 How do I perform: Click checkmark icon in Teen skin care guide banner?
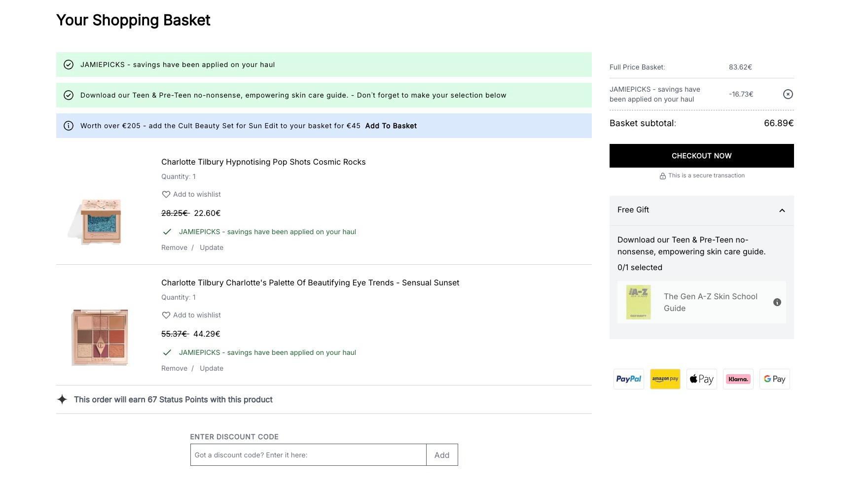[x=69, y=95]
